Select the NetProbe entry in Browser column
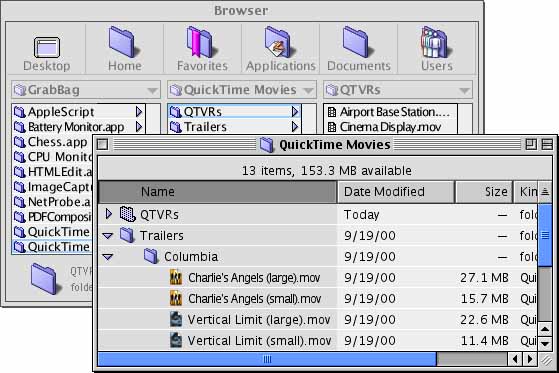Viewport: 559px width, 373px height. [52, 202]
